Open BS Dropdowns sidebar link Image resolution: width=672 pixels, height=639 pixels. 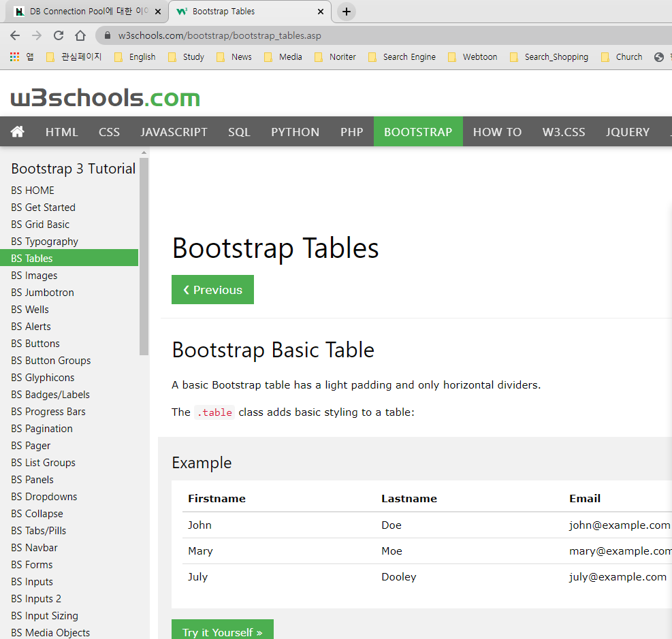point(69,497)
